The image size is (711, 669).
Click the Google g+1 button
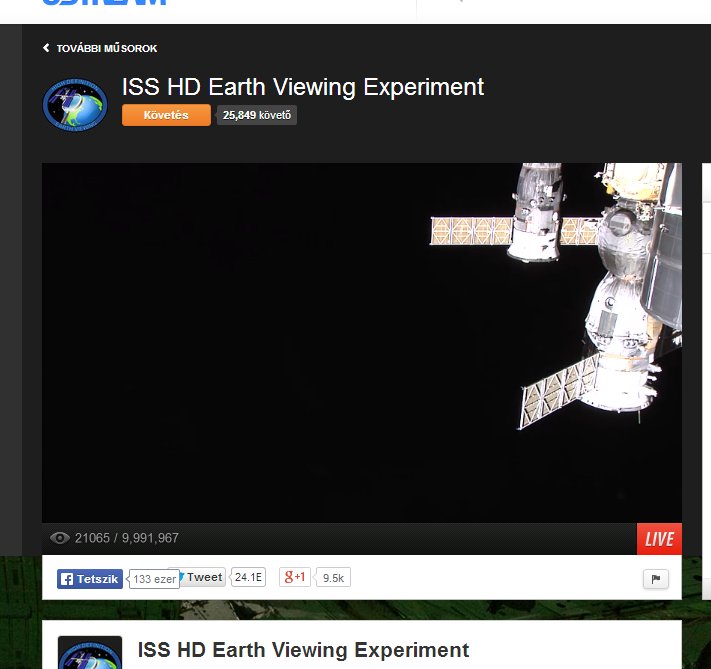coord(295,577)
